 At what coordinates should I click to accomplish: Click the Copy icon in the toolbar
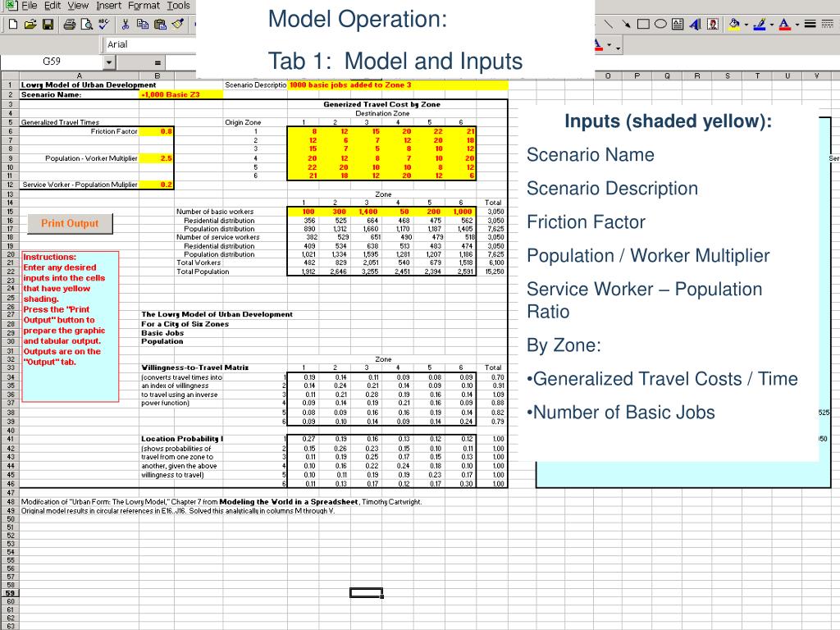143,24
